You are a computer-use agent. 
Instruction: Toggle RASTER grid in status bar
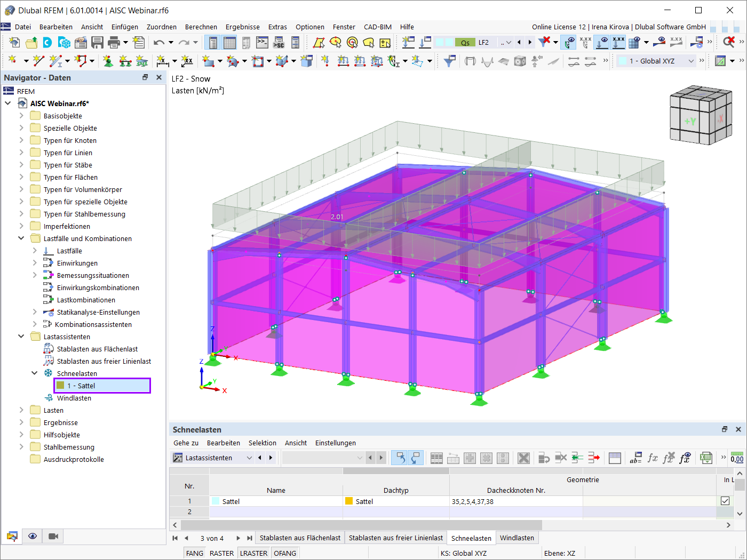point(221,553)
